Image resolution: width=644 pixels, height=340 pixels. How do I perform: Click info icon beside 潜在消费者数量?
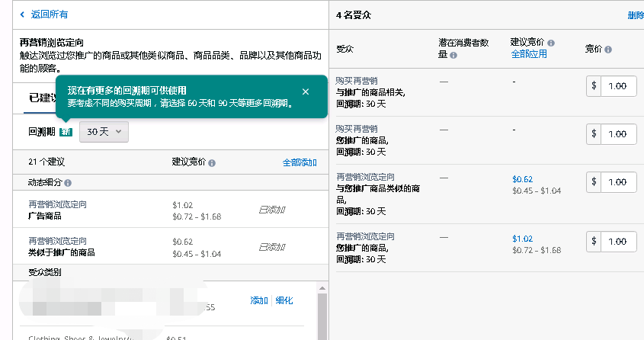point(453,55)
